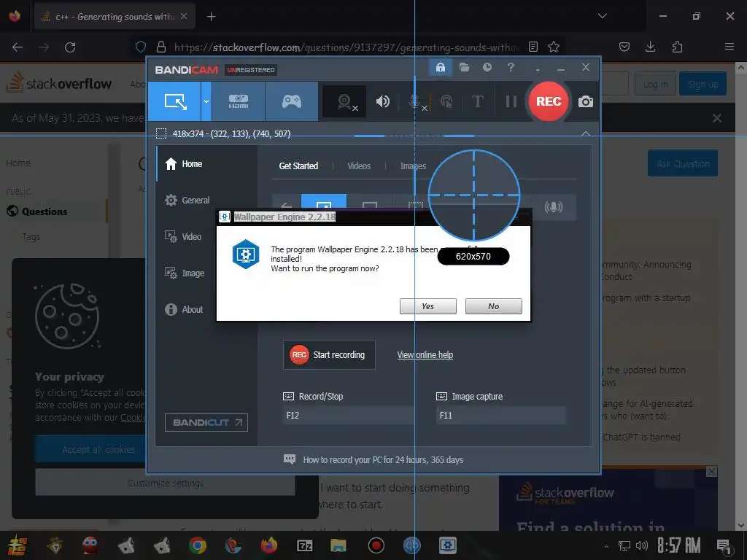The image size is (747, 560).
Task: Click Yes in the Wallpaper Engine dialog
Action: [427, 306]
